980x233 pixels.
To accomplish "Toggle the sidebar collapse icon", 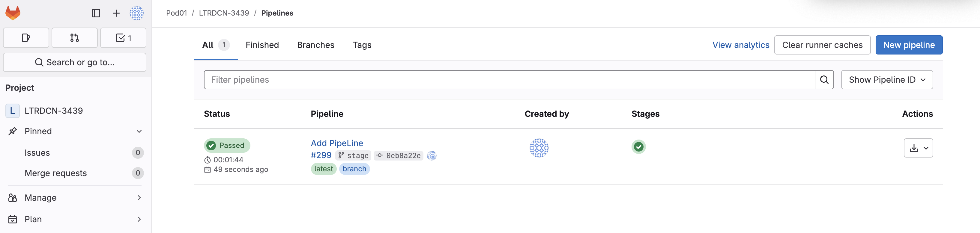I will click(96, 13).
